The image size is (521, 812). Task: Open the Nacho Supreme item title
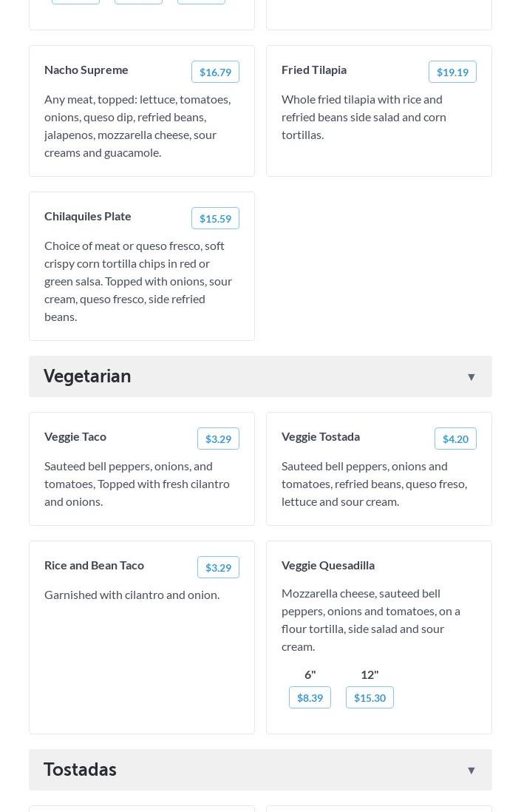click(x=86, y=70)
